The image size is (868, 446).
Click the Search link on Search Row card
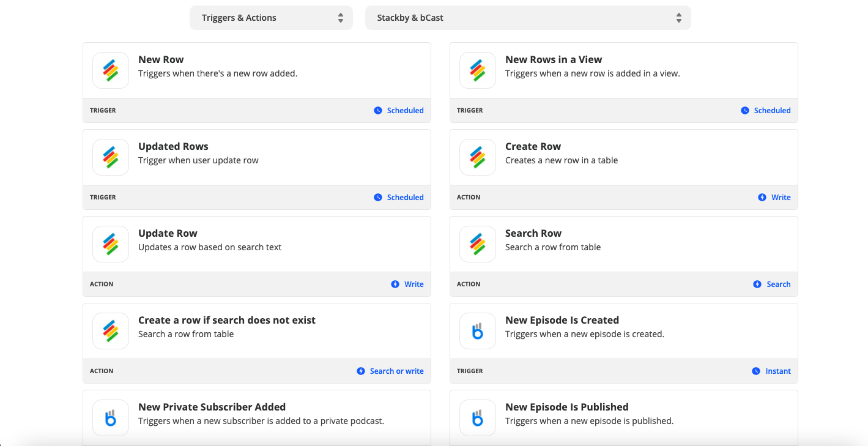(778, 284)
